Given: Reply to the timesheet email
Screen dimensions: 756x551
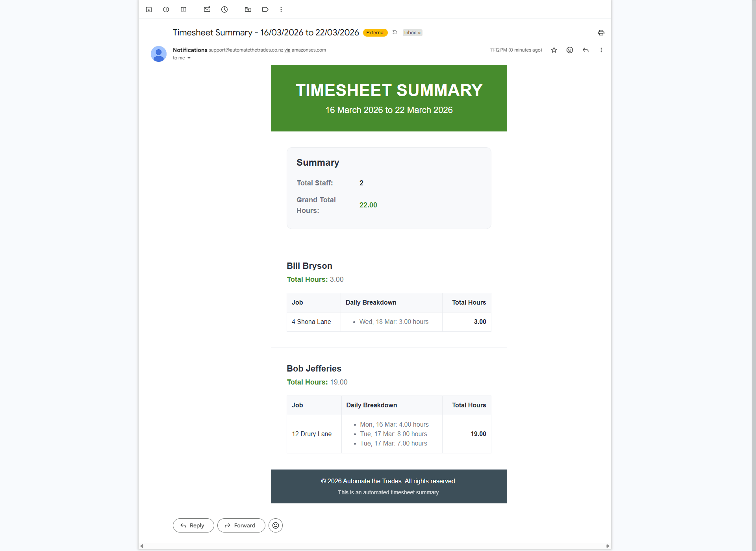Looking at the screenshot, I should (193, 525).
